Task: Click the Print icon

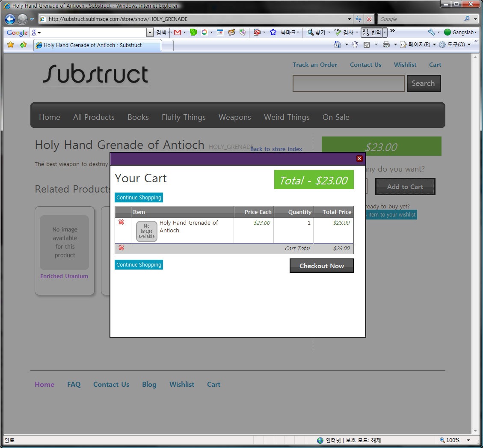Action: 386,45
